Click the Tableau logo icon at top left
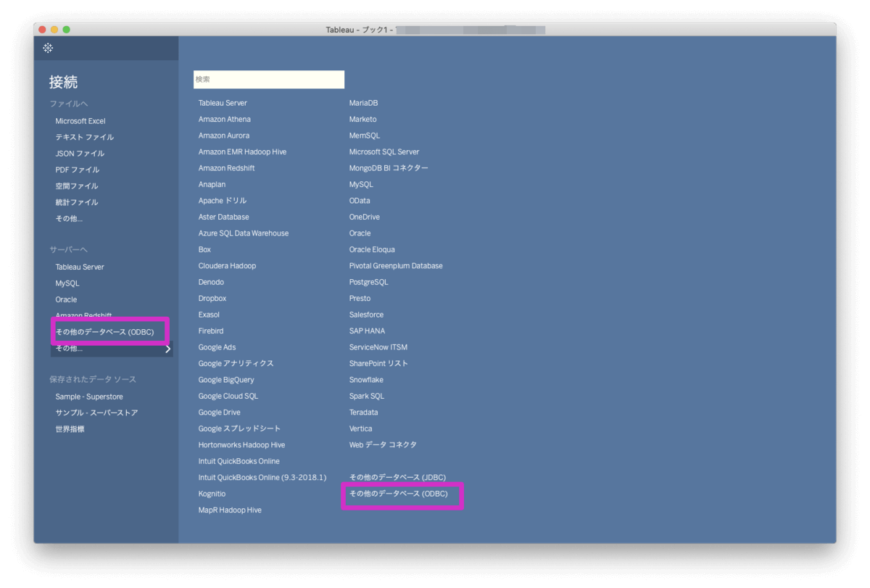This screenshot has width=870, height=588. pos(48,48)
